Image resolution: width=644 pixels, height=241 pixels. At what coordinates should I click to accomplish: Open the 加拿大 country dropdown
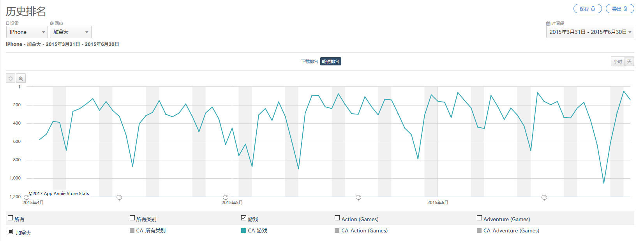71,32
